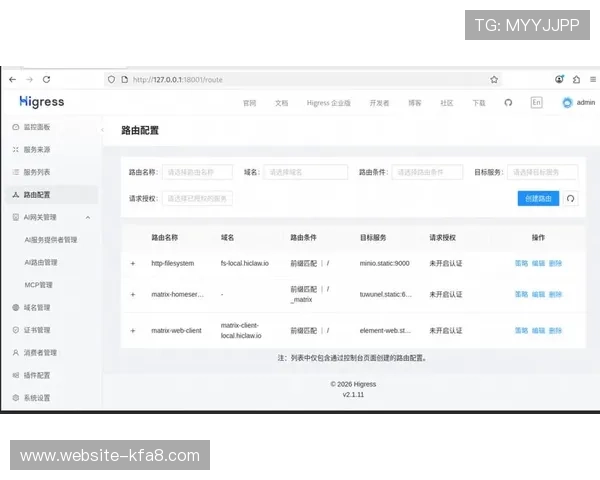Switch language with the En icon

pyautogui.click(x=536, y=103)
